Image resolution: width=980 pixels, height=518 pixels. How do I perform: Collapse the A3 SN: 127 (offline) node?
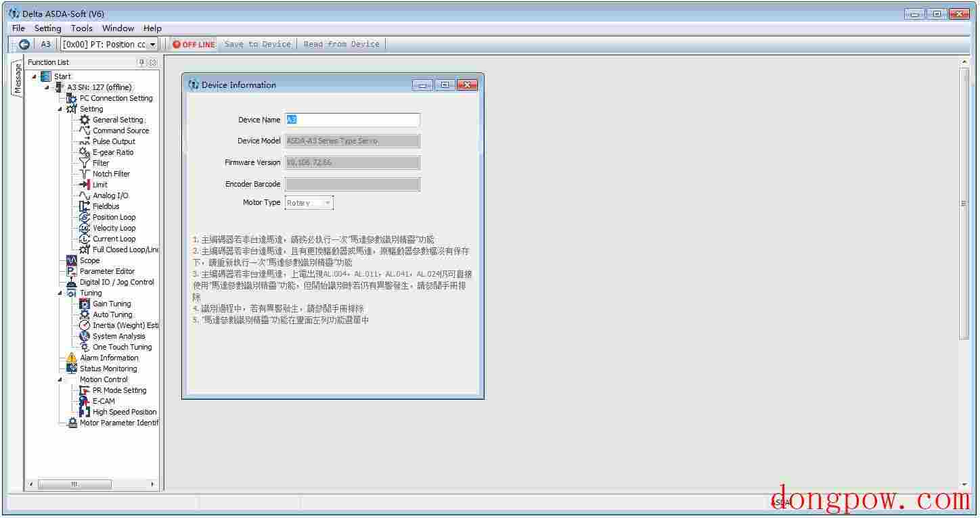pyautogui.click(x=47, y=87)
